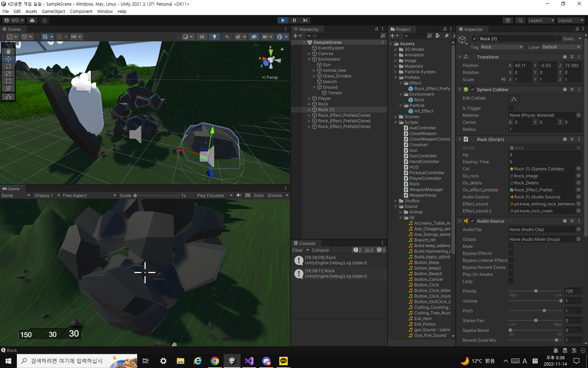Open the Play Focused dropdown
This screenshot has width=588, height=368.
pos(215,196)
